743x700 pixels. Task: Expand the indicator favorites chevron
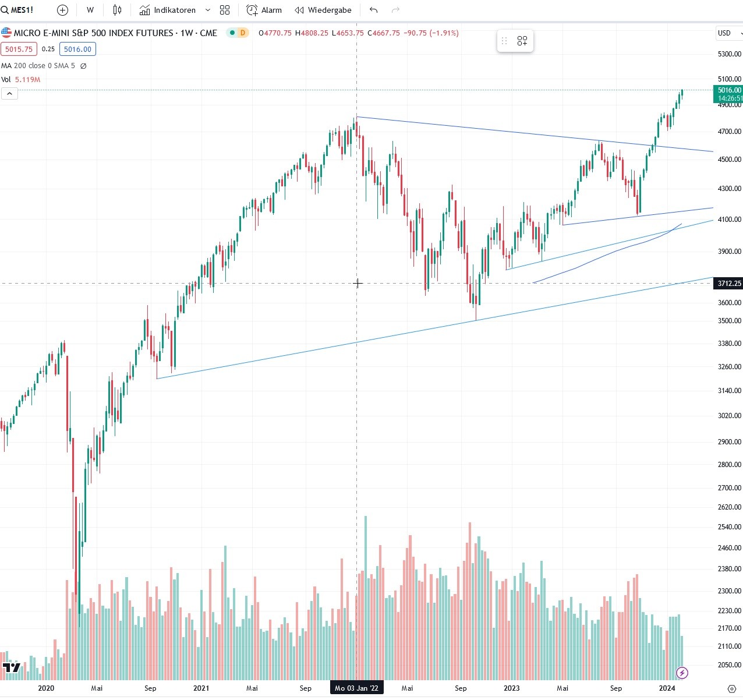tap(208, 10)
